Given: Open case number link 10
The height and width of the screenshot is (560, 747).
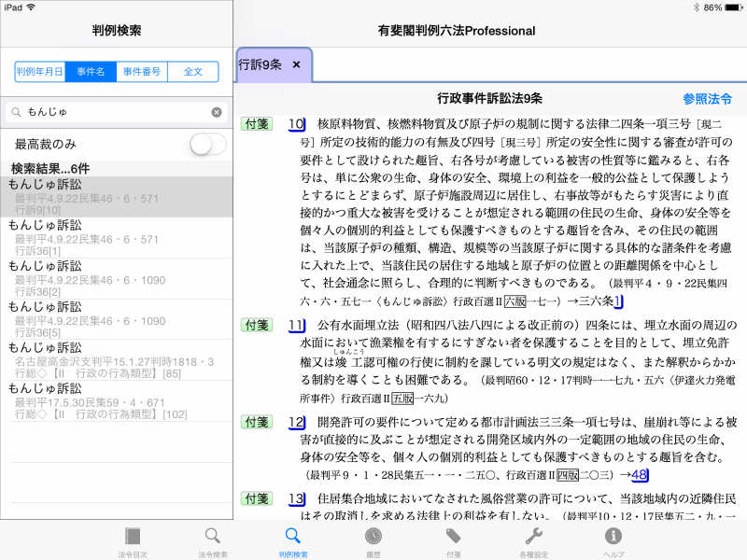Looking at the screenshot, I should (296, 124).
